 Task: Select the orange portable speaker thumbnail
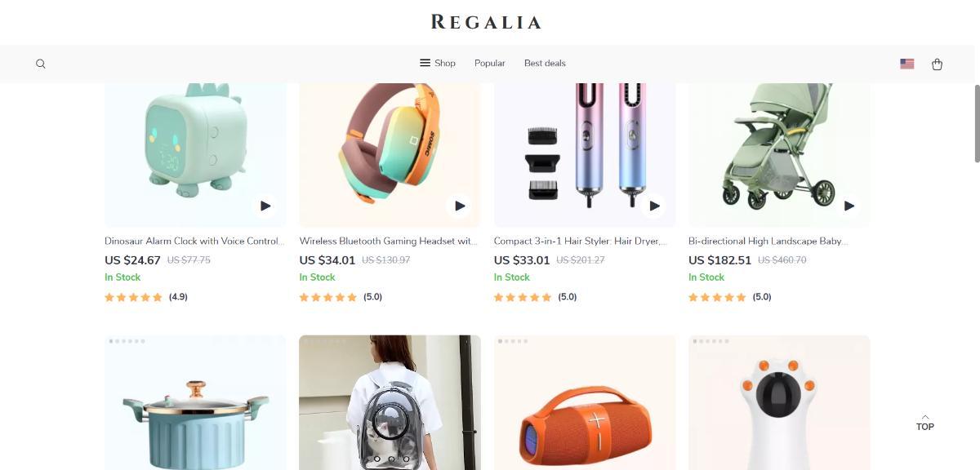[x=585, y=402]
